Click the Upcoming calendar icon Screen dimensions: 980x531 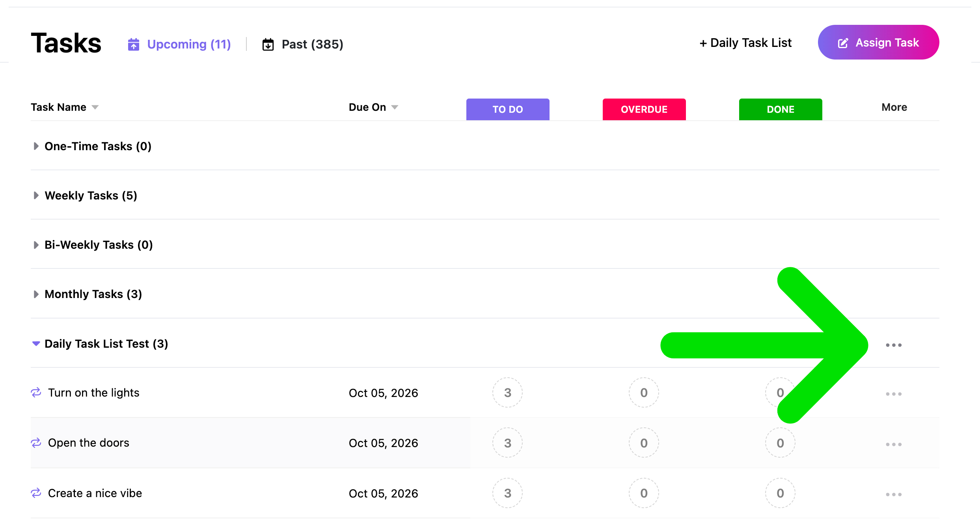pos(134,44)
